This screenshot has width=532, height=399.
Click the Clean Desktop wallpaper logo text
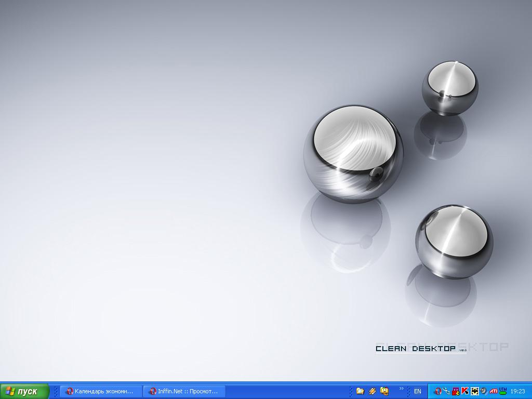pos(416,349)
